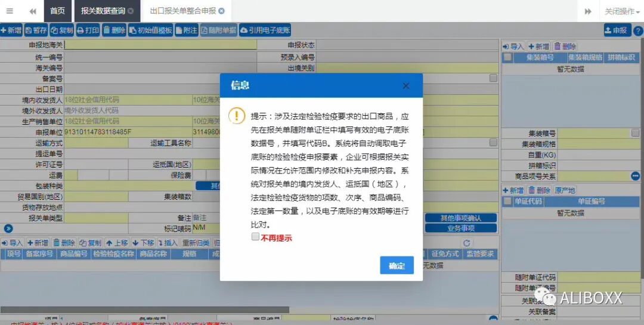Click 复制 in the goods list toolbar
The image size is (644, 325).
click(91, 243)
